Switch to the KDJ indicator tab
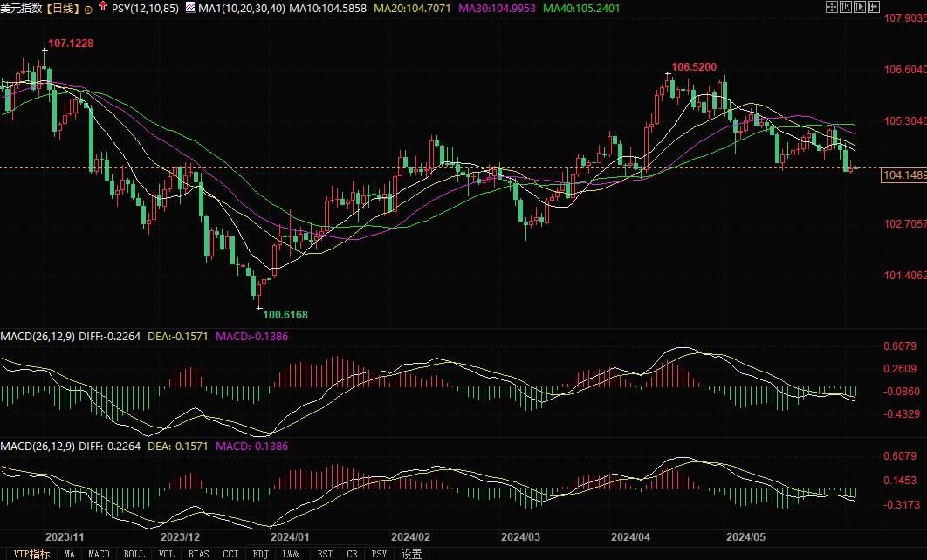 (x=260, y=553)
